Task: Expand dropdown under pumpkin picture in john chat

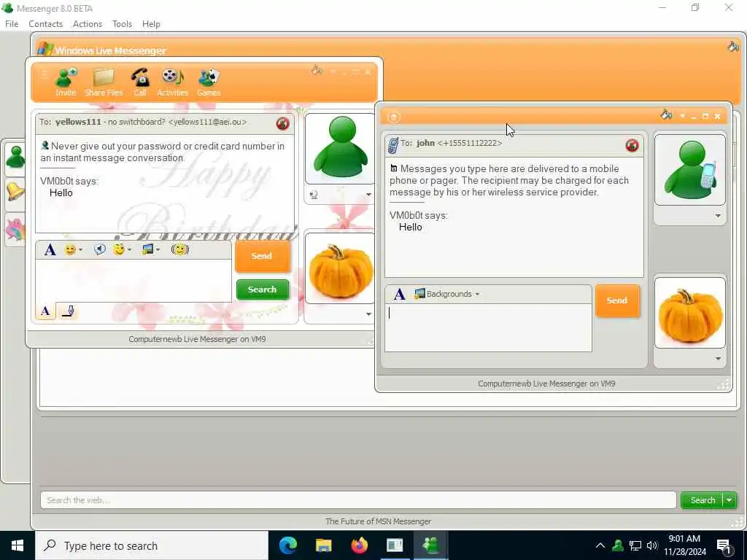Action: (718, 359)
